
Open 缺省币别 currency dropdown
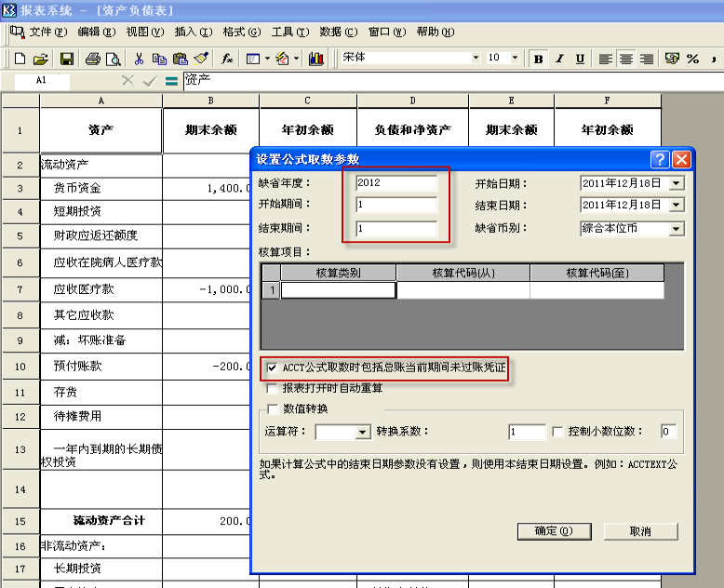677,229
